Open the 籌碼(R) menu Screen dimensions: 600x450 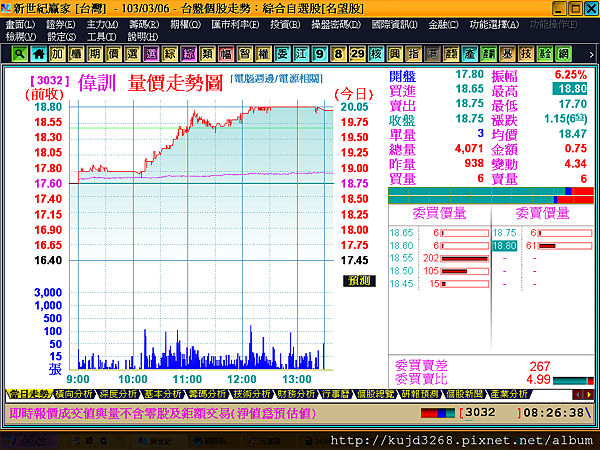point(144,24)
